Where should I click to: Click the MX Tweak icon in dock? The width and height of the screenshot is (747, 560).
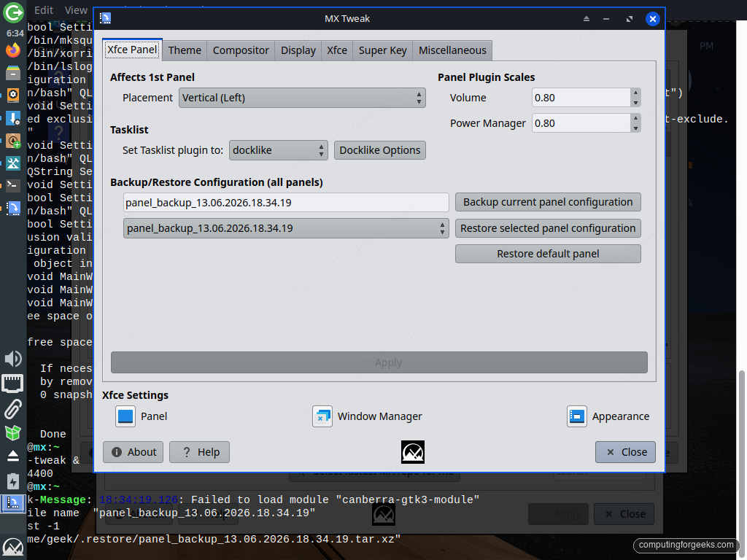(x=13, y=208)
